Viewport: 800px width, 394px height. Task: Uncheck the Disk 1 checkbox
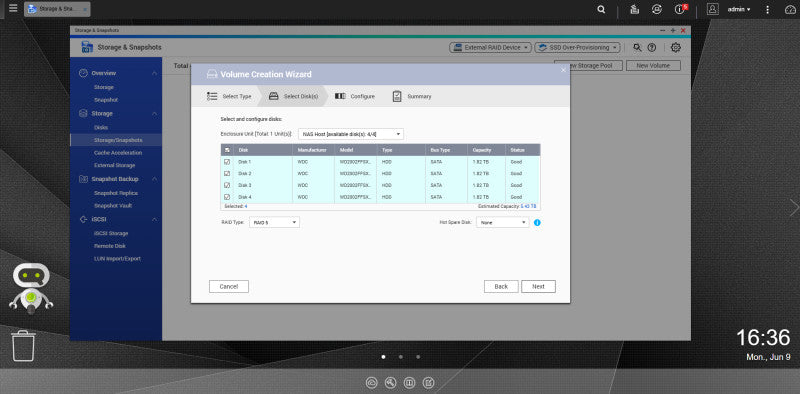[x=227, y=162]
